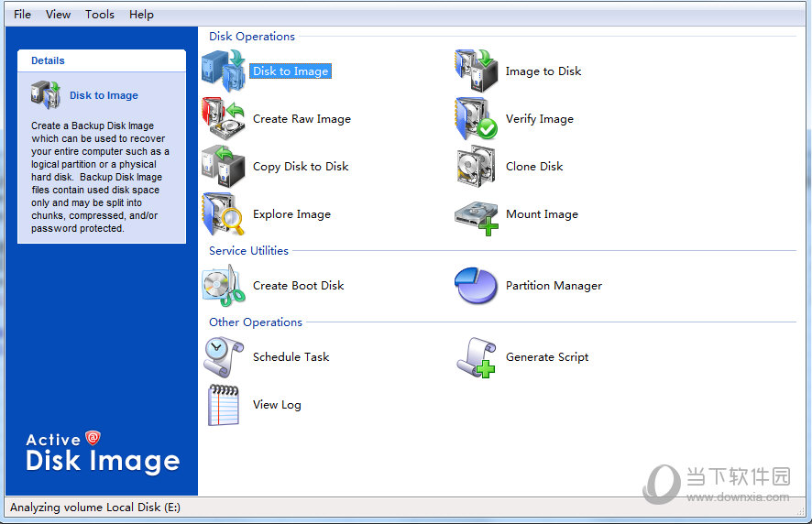Open the View menu
Screen dimensions: 812x524
click(x=58, y=15)
